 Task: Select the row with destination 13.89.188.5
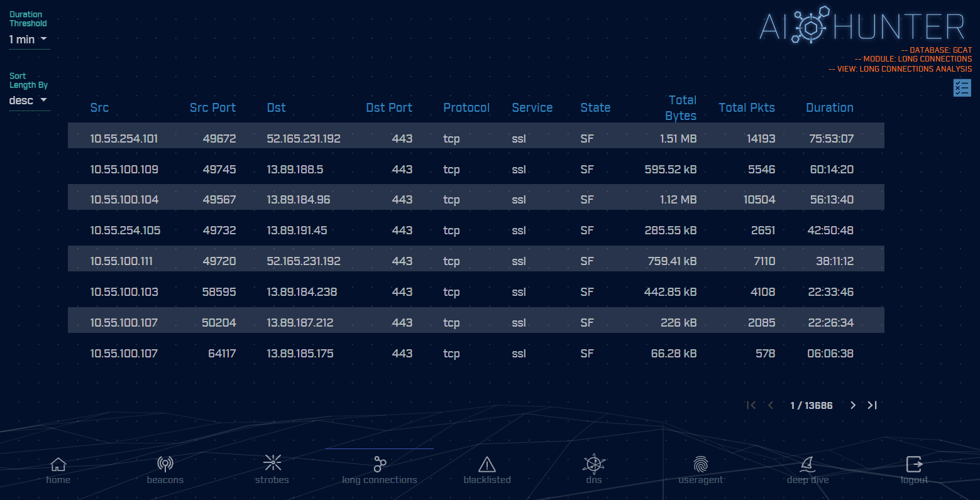(476, 170)
